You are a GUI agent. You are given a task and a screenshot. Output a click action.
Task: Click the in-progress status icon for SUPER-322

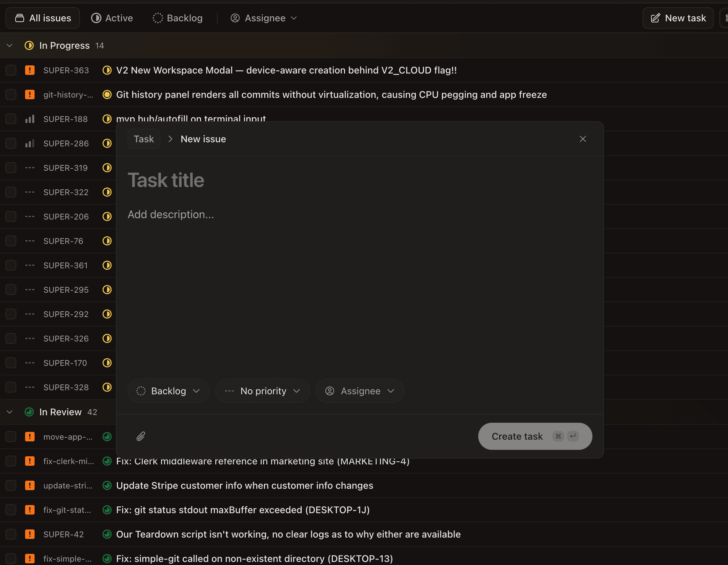click(107, 192)
